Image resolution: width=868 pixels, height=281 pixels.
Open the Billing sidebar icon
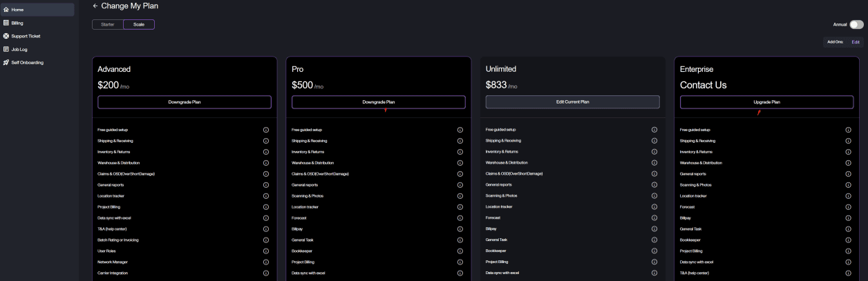(x=6, y=23)
